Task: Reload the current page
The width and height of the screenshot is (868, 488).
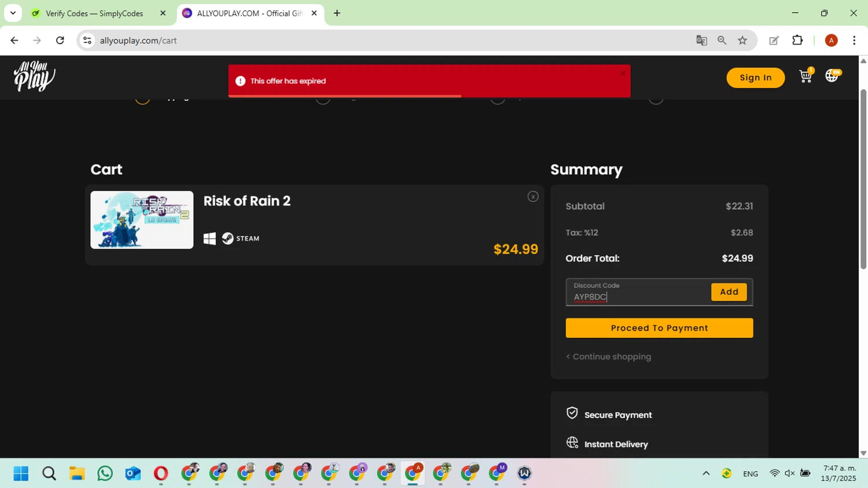Action: [60, 41]
